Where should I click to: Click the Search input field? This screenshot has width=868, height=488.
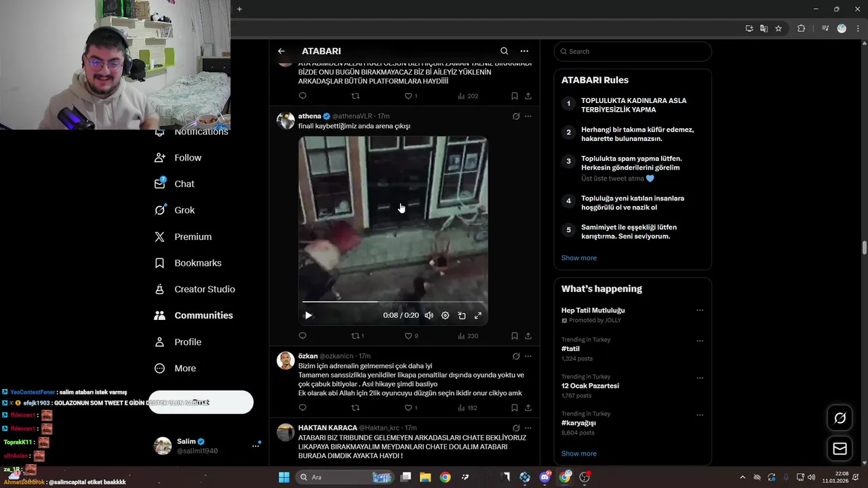click(633, 52)
